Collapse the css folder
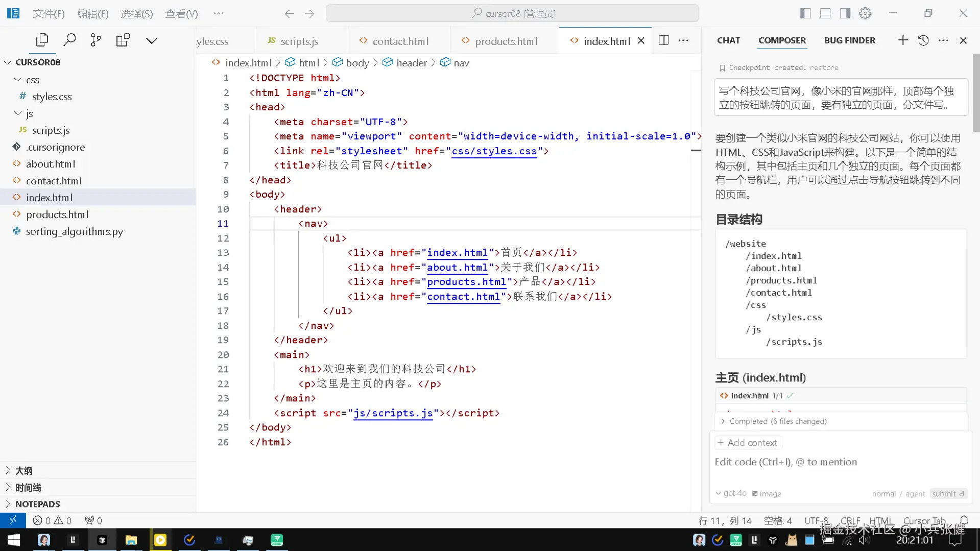This screenshot has height=551, width=980. click(x=18, y=80)
